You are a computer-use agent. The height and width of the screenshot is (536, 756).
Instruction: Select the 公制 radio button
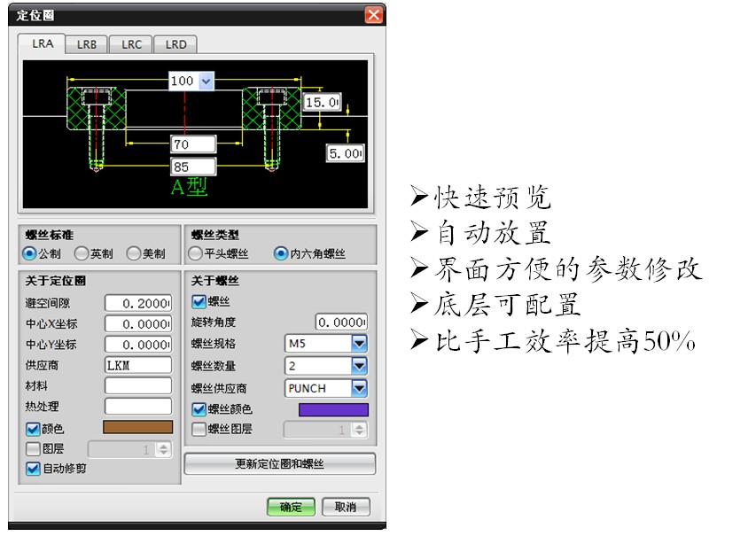coord(30,253)
